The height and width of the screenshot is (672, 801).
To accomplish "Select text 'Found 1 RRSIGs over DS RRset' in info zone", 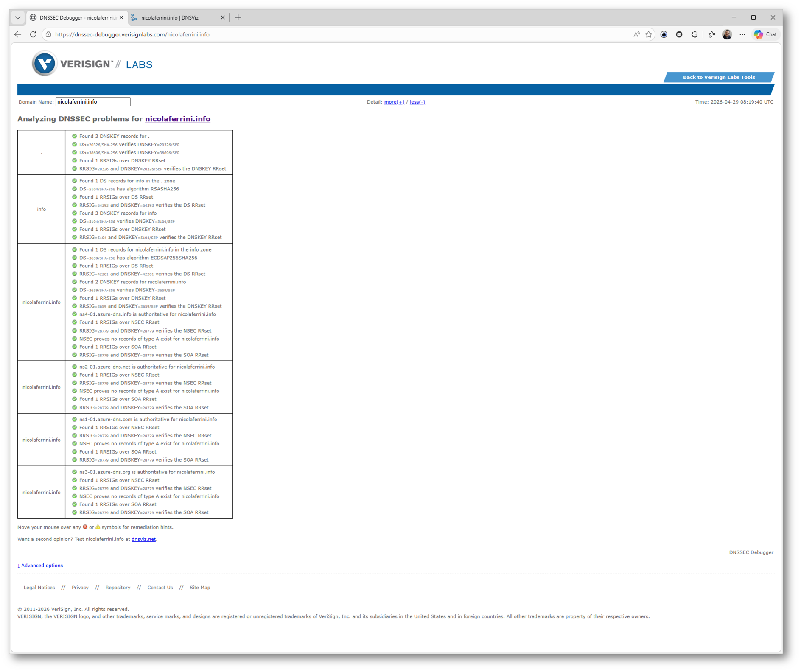I will 116,197.
